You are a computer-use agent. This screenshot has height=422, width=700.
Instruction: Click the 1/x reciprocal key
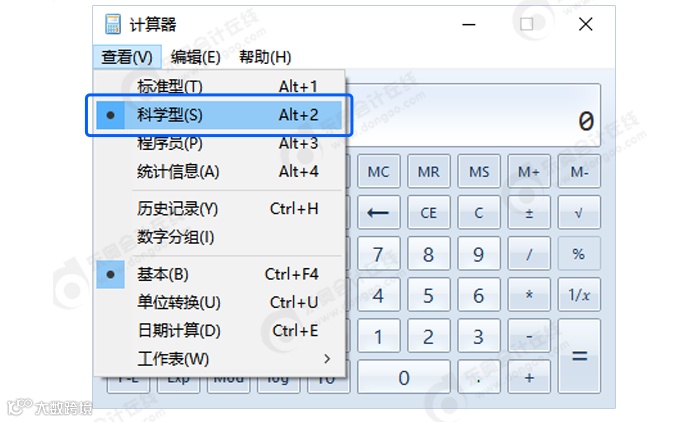click(x=579, y=295)
